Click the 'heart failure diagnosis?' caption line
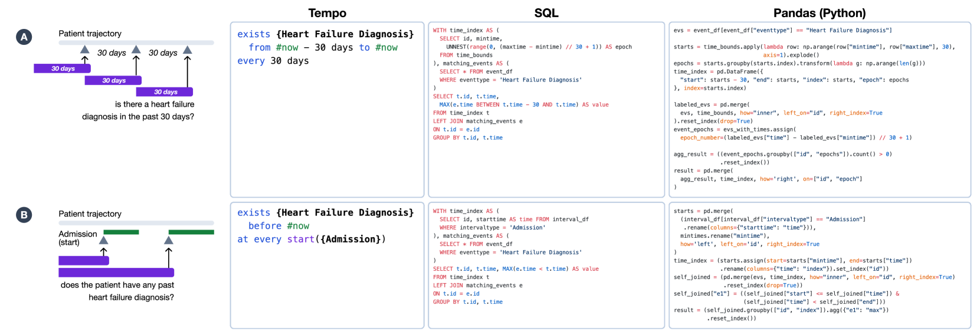980x334 pixels. coord(131,297)
